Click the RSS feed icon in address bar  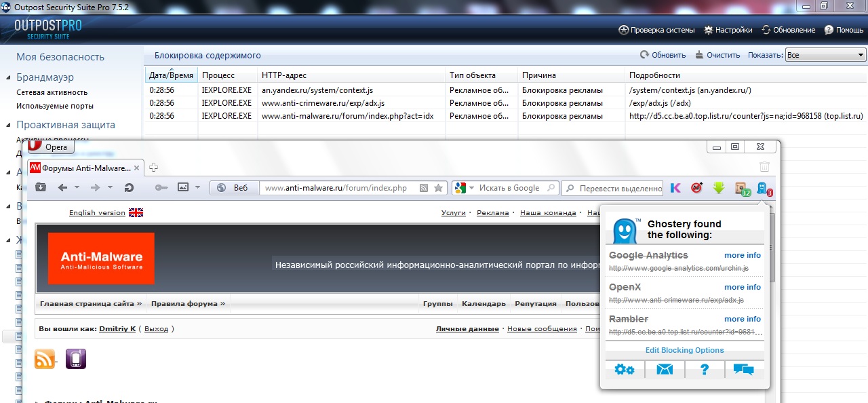coord(424,188)
